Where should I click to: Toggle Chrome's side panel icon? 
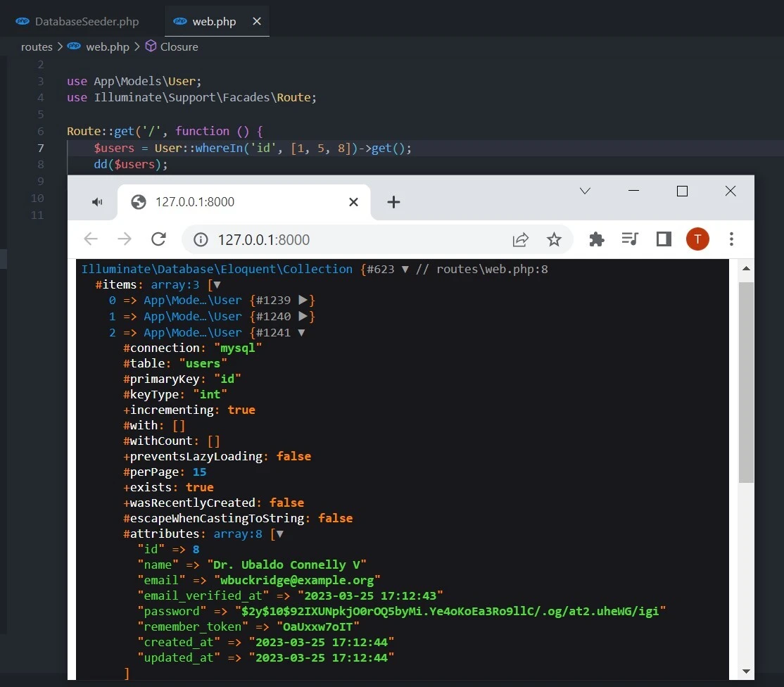(663, 239)
